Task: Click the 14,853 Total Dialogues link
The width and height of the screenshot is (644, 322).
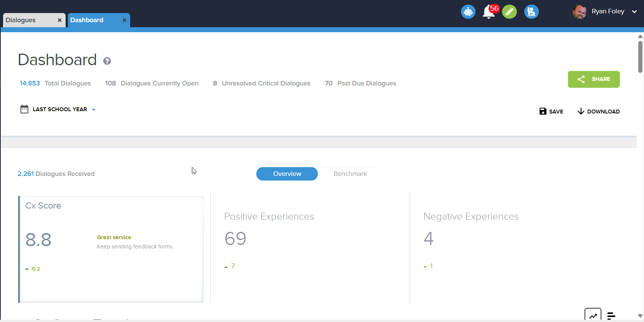Action: point(30,84)
